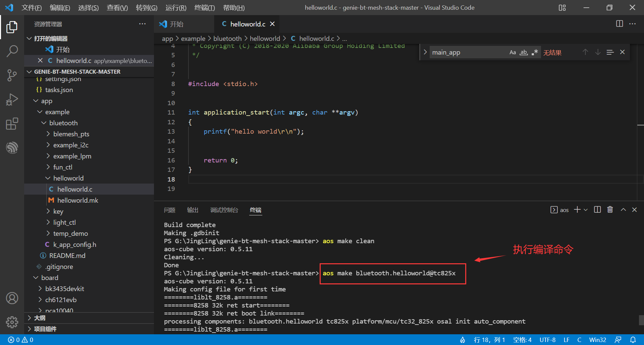644x345 pixels.
Task: Split the editor to the right
Action: point(619,24)
